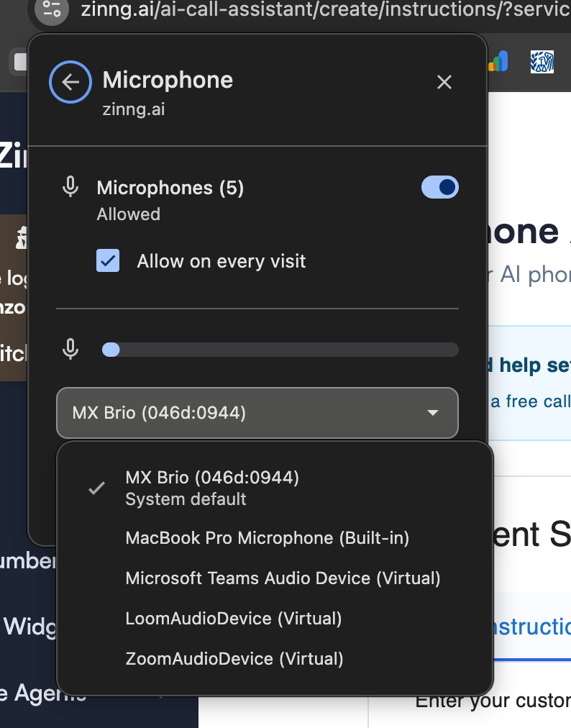Click the back arrow in the Microphone panel
This screenshot has height=728, width=571.
(x=70, y=82)
